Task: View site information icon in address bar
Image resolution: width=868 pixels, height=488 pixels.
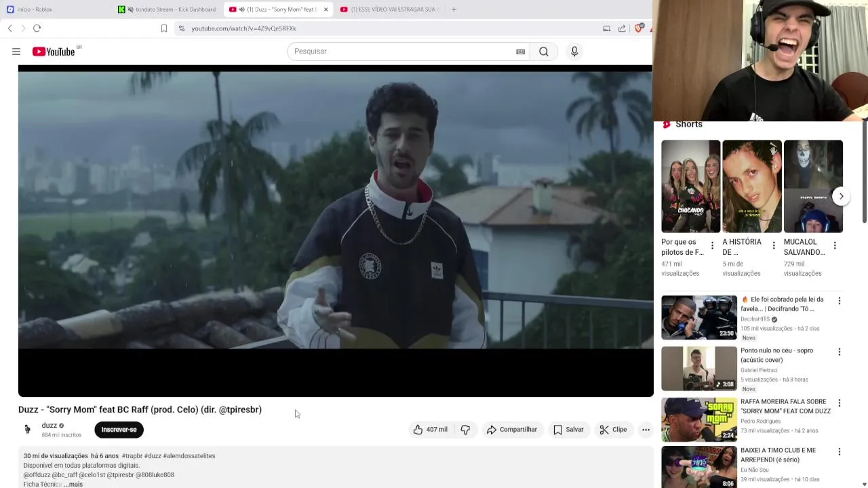Action: (181, 28)
